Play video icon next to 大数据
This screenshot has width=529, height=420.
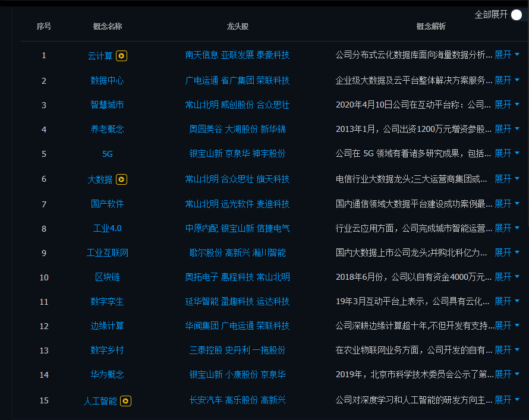pyautogui.click(x=121, y=179)
